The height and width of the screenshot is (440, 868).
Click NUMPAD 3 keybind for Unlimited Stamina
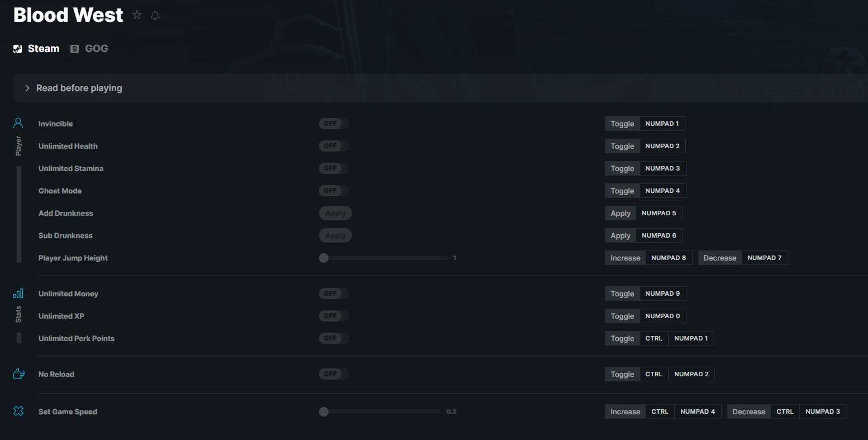coord(662,168)
